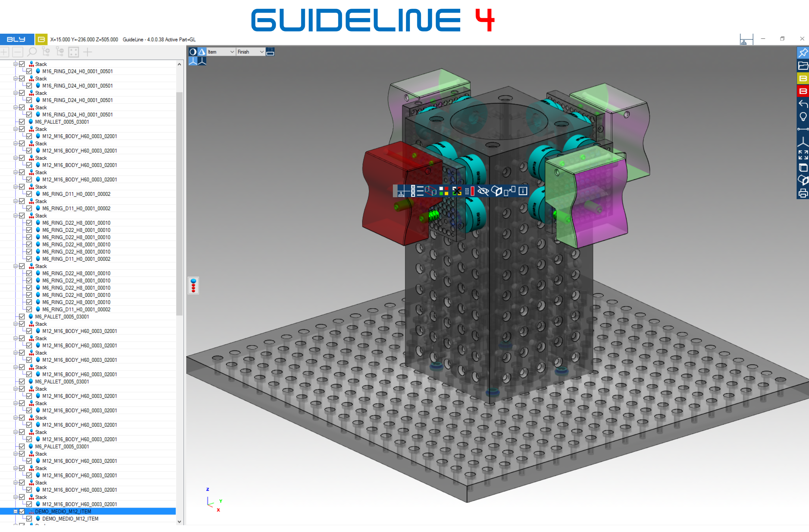The height and width of the screenshot is (532, 809).
Task: Select the measure distance line icon
Action: tap(803, 129)
